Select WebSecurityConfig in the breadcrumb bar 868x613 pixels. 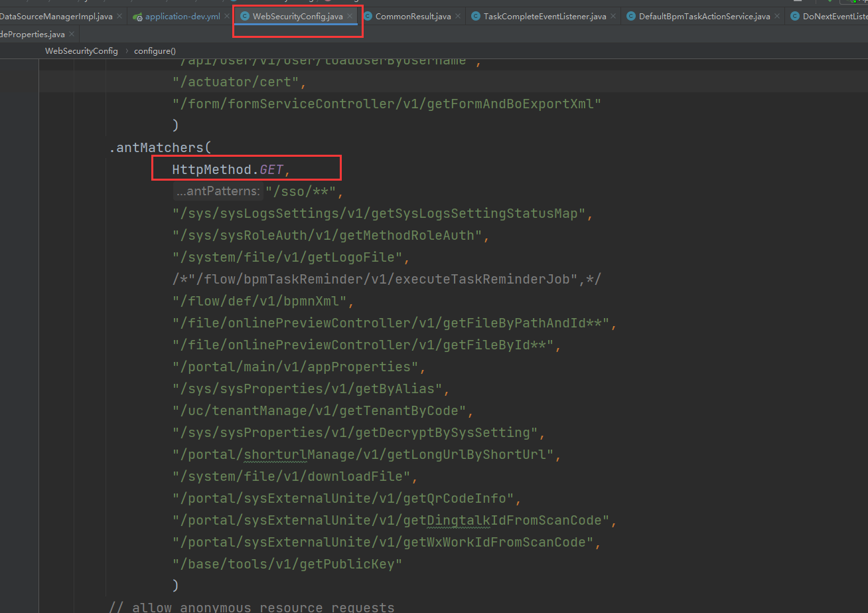pyautogui.click(x=81, y=51)
